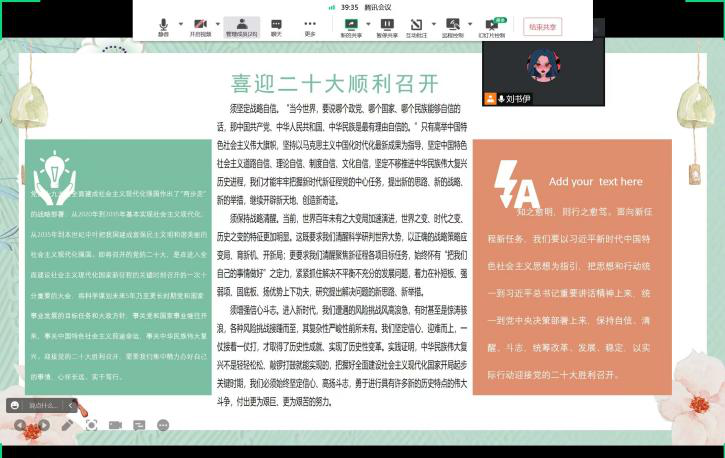Advance to the next slide
The width and height of the screenshot is (725, 458).
[x=43, y=425]
